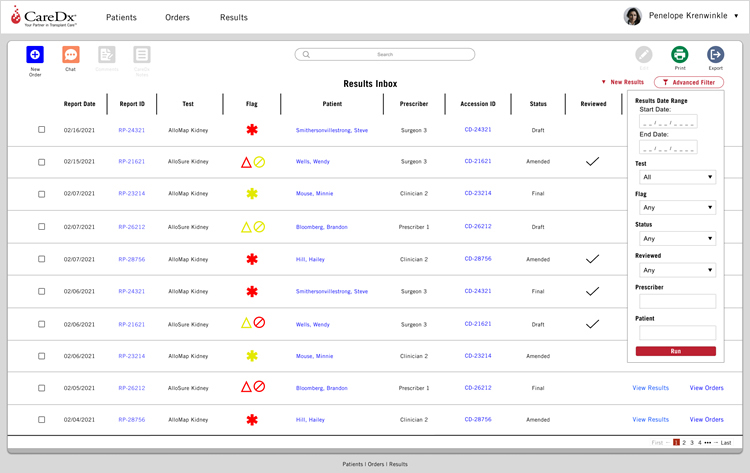The image size is (750, 473).
Task: Jump to the Last page
Action: [x=726, y=443]
